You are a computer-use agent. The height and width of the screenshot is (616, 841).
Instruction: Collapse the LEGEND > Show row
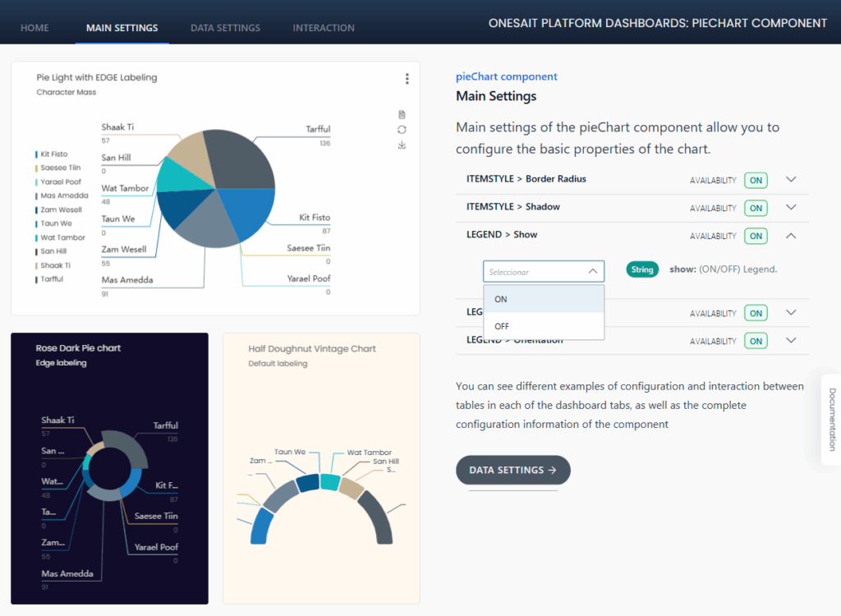click(x=791, y=236)
